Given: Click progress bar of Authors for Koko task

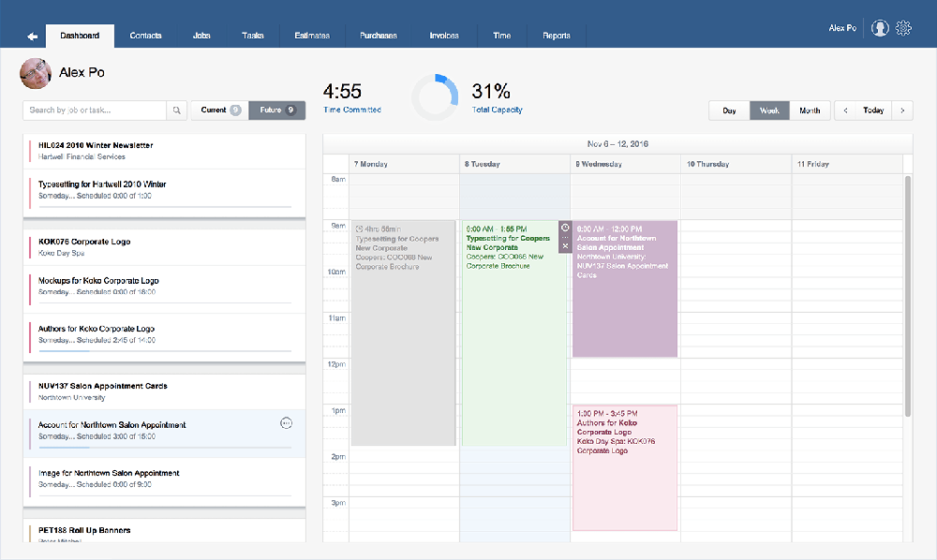Looking at the screenshot, I should pos(165,351).
